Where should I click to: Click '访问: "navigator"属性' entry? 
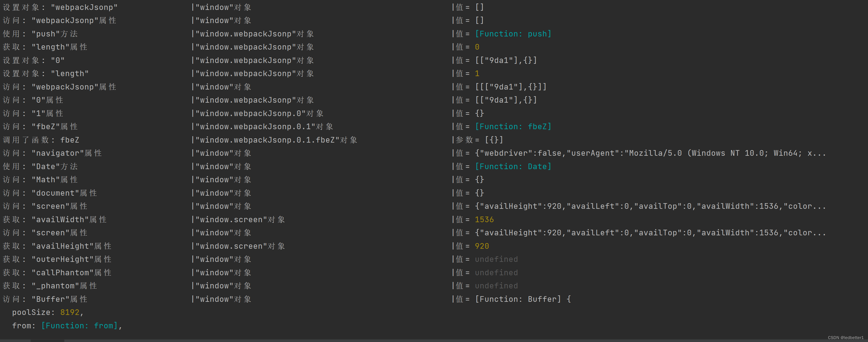52,153
